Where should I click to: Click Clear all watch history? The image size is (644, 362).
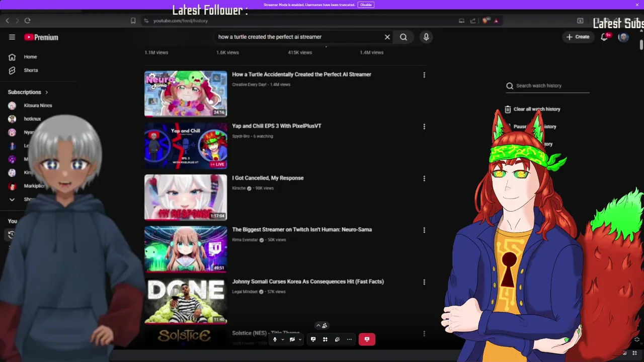[537, 109]
